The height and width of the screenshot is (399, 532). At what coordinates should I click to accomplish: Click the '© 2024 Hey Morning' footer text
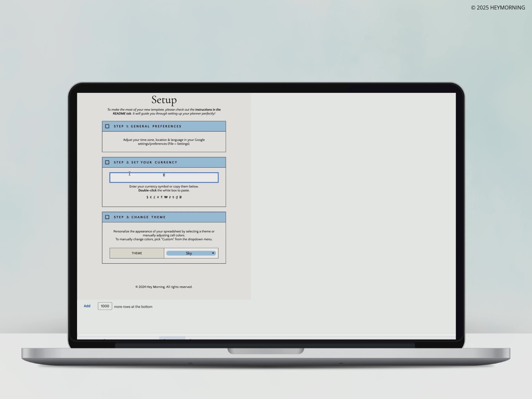164,287
